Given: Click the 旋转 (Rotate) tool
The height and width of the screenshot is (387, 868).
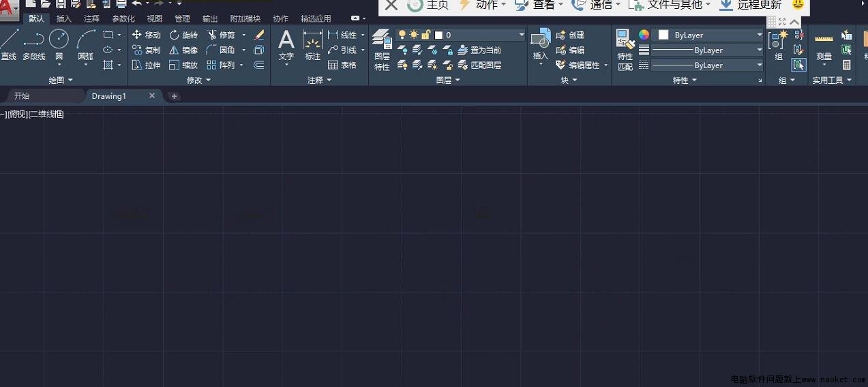Looking at the screenshot, I should pyautogui.click(x=183, y=35).
